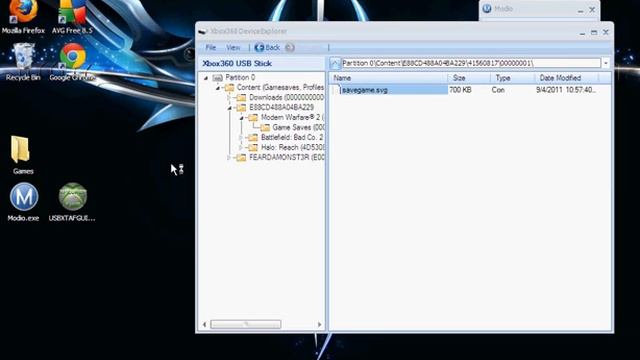Click the Partition 0 drive icon
This screenshot has height=360, width=640.
point(217,78)
